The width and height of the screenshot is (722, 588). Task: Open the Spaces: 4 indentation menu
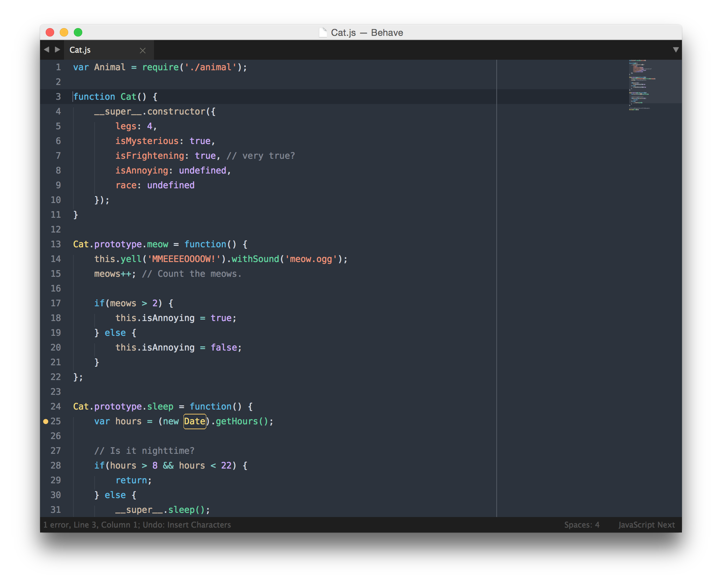(582, 525)
